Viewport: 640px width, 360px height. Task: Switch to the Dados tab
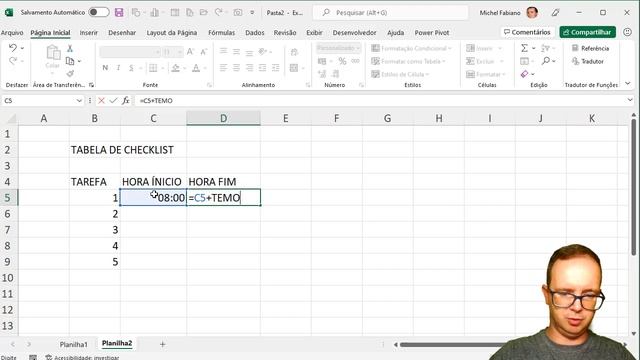[255, 33]
